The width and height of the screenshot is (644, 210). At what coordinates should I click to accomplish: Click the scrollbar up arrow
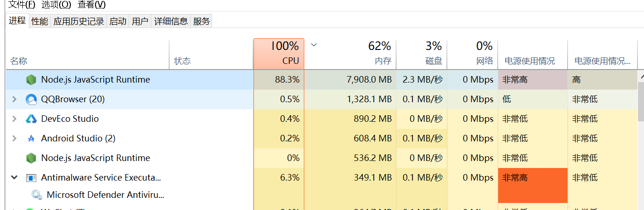point(642,76)
